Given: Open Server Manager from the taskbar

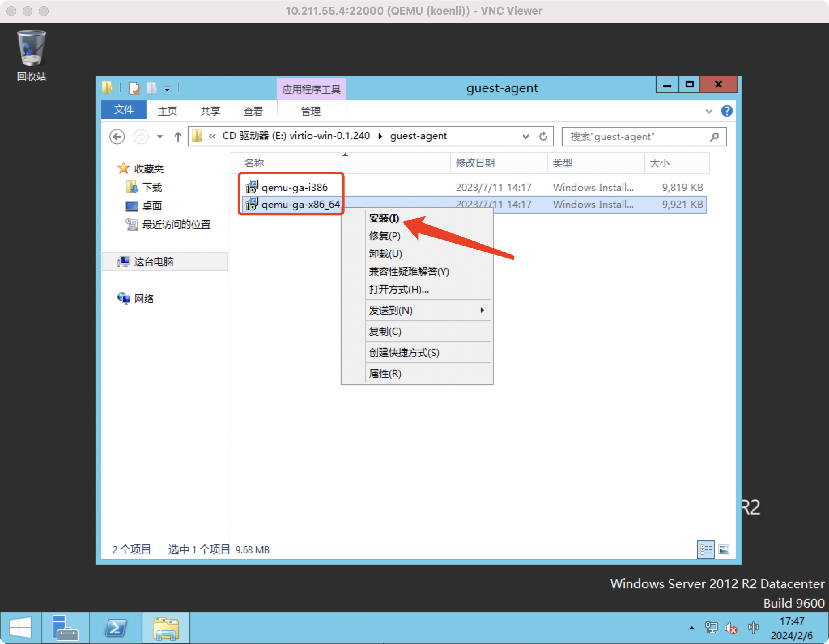Looking at the screenshot, I should point(65,627).
